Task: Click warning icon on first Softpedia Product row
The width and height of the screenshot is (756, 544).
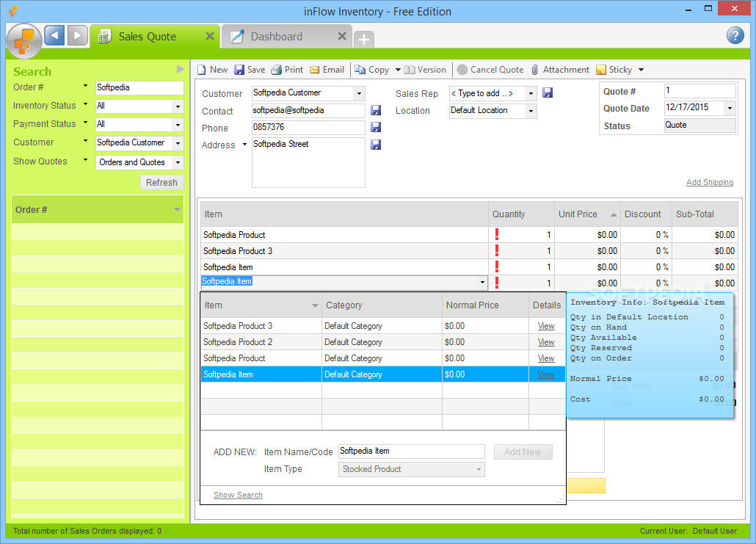Action: (497, 235)
